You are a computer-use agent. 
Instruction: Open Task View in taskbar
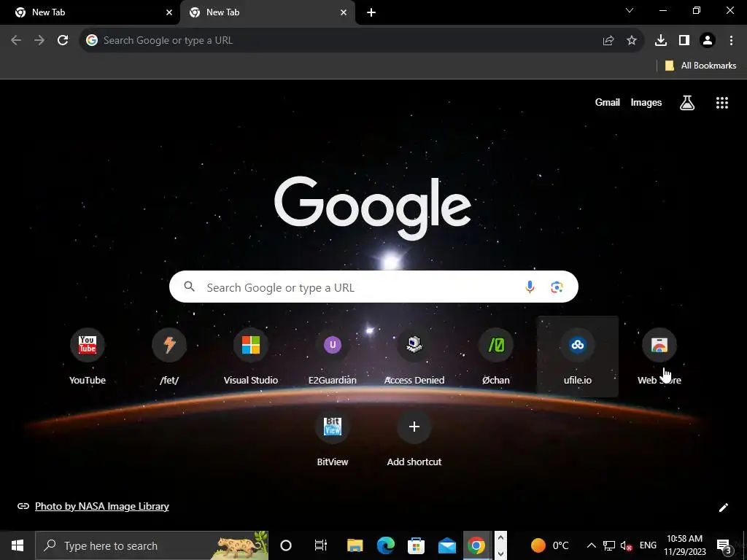(x=321, y=545)
